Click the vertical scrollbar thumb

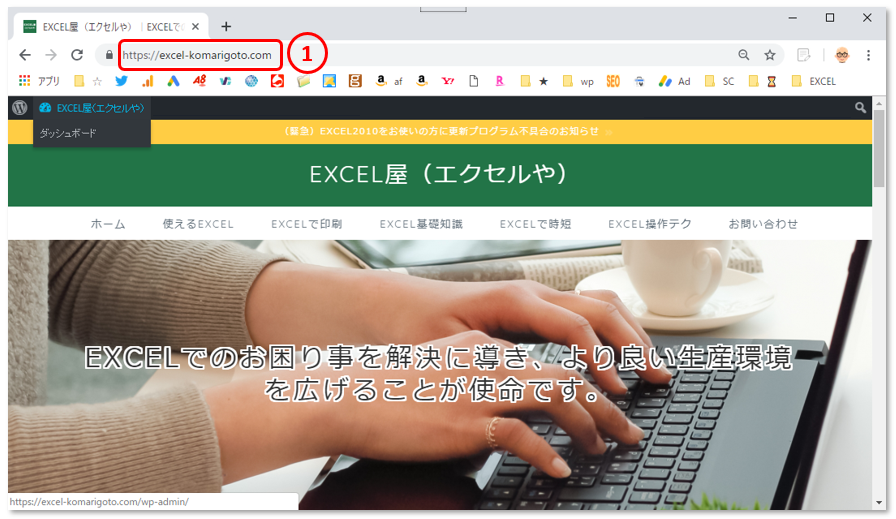coord(879,148)
